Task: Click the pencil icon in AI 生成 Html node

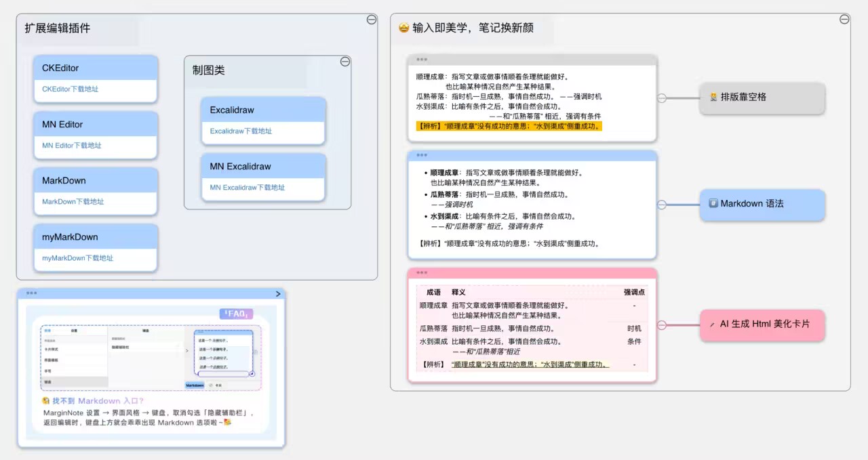Action: pyautogui.click(x=712, y=325)
